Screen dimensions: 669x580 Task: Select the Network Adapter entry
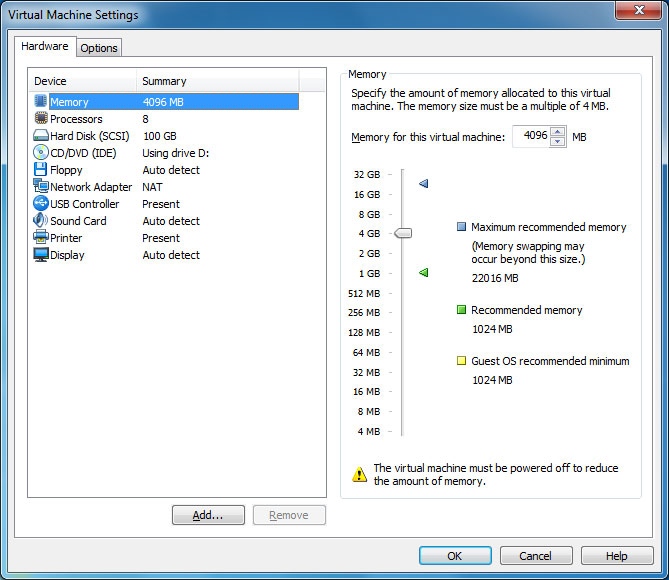[x=166, y=187]
